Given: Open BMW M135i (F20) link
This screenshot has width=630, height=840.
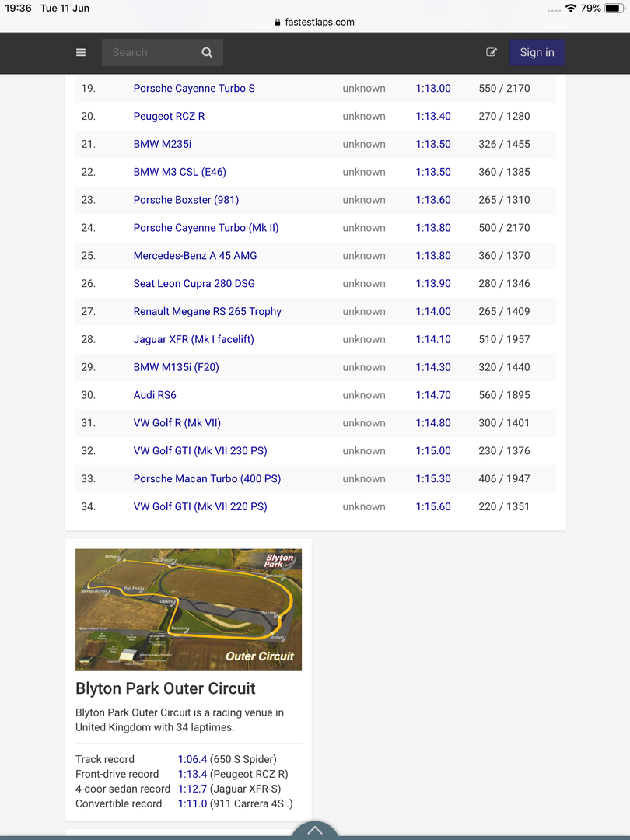Looking at the screenshot, I should (177, 367).
